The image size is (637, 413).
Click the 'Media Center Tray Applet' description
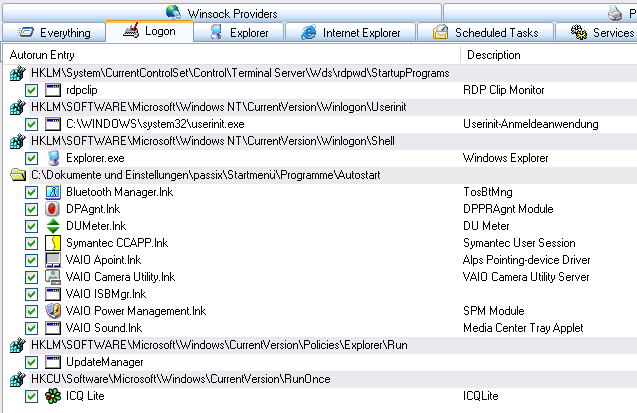click(523, 328)
